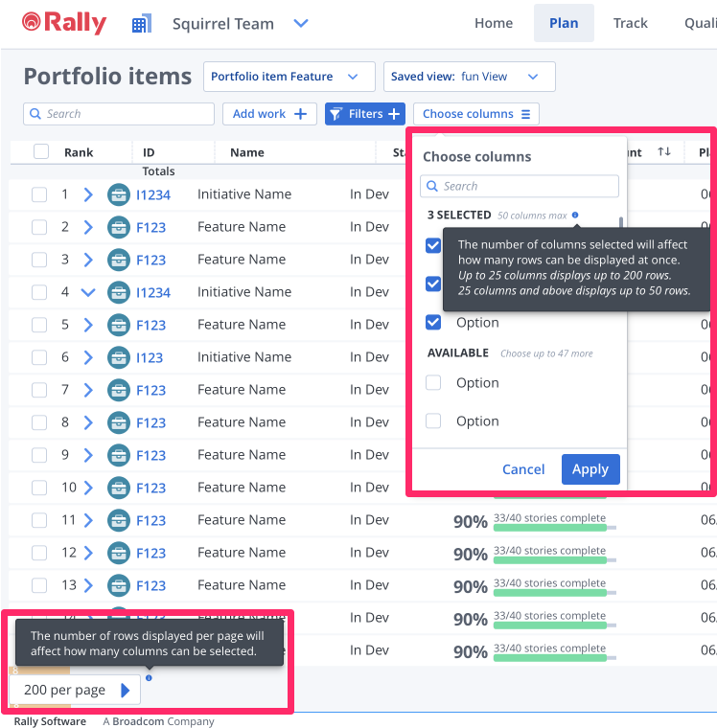Screen dimensions: 717x728
Task: Click portfolio item icon in row 5
Action: [119, 325]
